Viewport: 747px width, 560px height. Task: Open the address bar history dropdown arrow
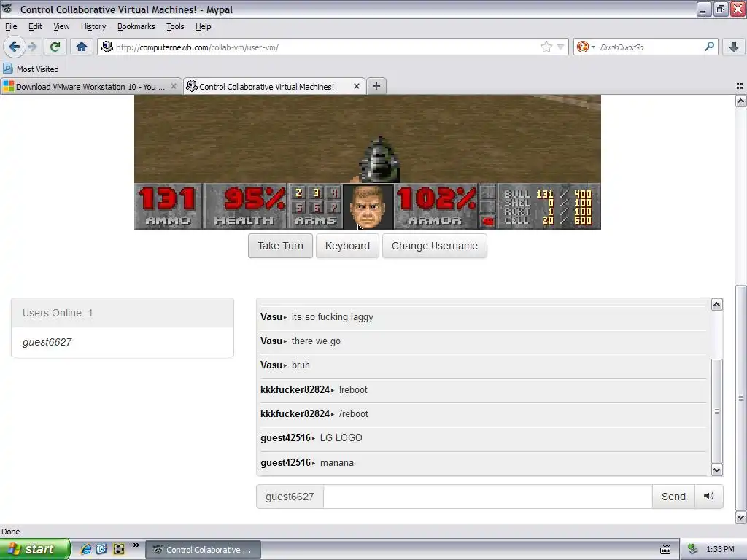tap(561, 47)
